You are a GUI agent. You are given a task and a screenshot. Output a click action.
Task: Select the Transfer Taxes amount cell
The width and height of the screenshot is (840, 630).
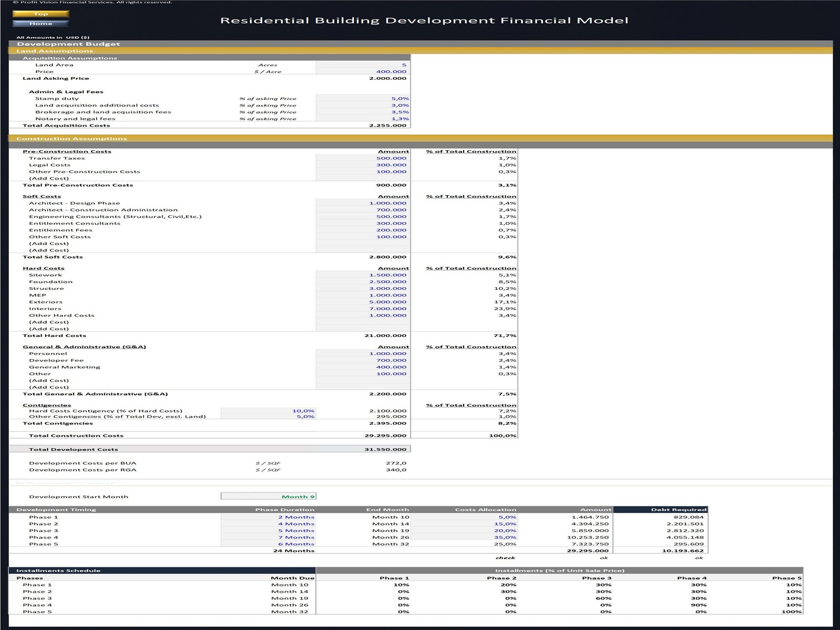pyautogui.click(x=363, y=159)
